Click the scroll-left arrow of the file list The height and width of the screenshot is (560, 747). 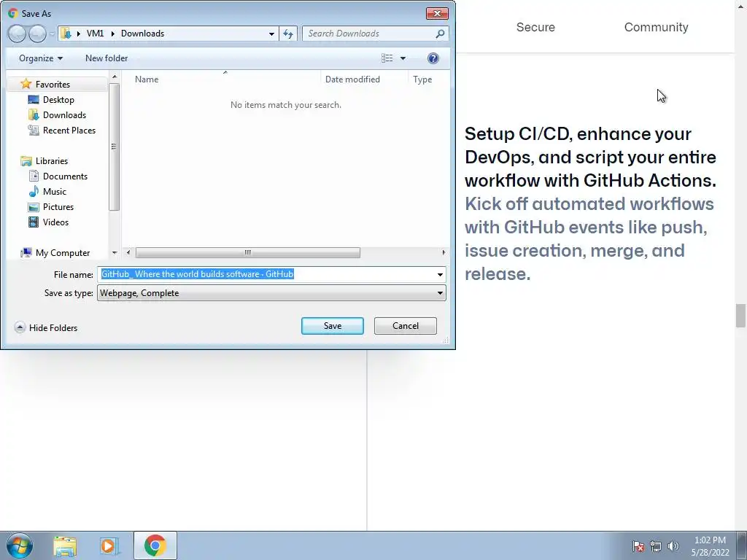pyautogui.click(x=128, y=252)
